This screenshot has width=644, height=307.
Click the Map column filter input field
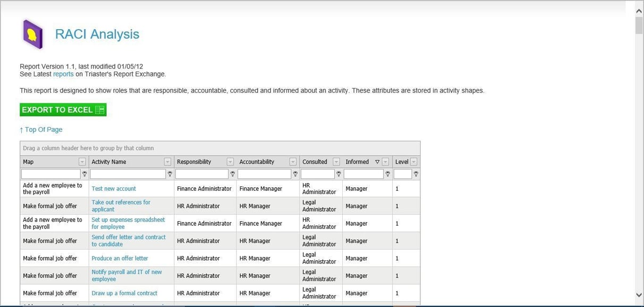coord(50,174)
